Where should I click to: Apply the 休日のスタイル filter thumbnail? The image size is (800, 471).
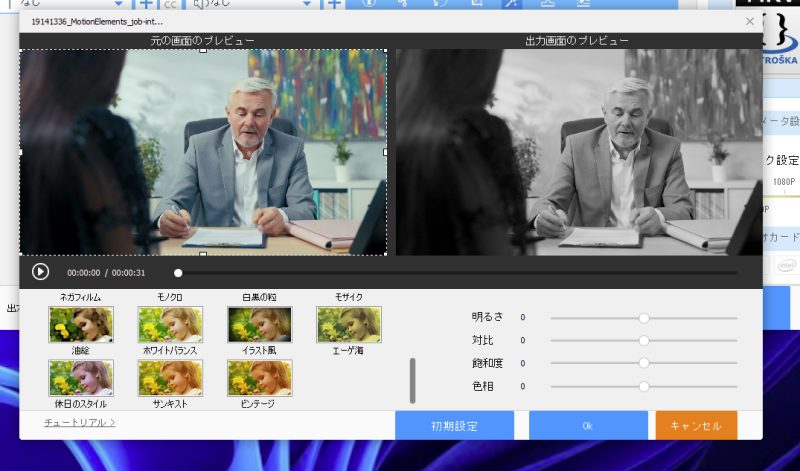(x=81, y=377)
